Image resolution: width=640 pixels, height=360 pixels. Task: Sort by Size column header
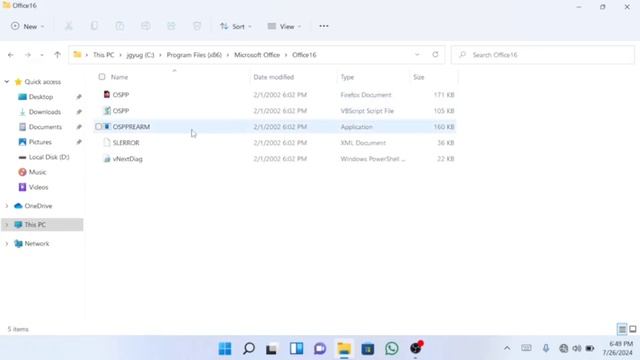tap(419, 77)
